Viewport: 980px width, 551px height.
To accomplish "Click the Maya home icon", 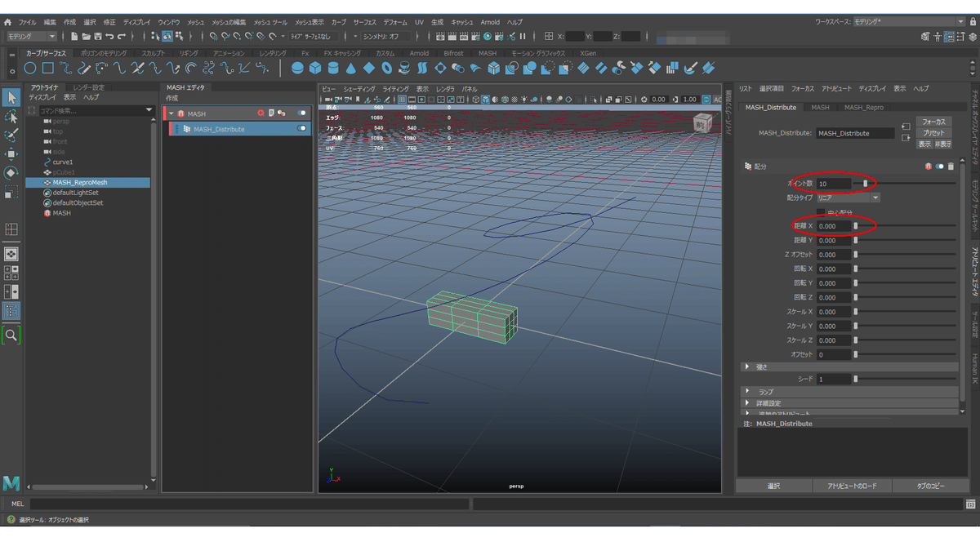I will pos(7,22).
